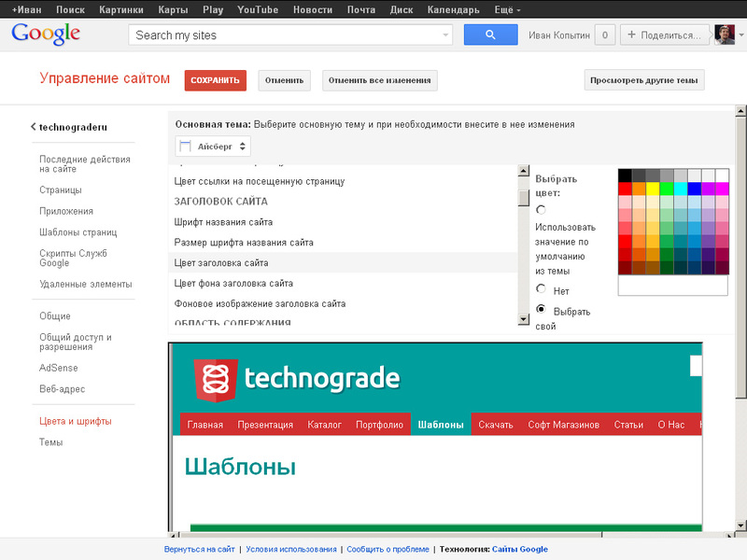
Task: Open the 'Ещё' menu in top bar
Action: (x=507, y=9)
